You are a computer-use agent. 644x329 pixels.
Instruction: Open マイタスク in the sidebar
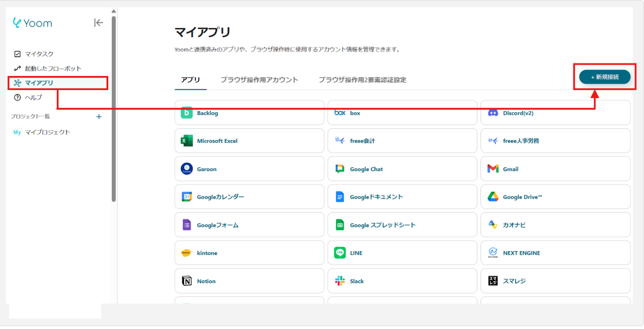pos(39,54)
